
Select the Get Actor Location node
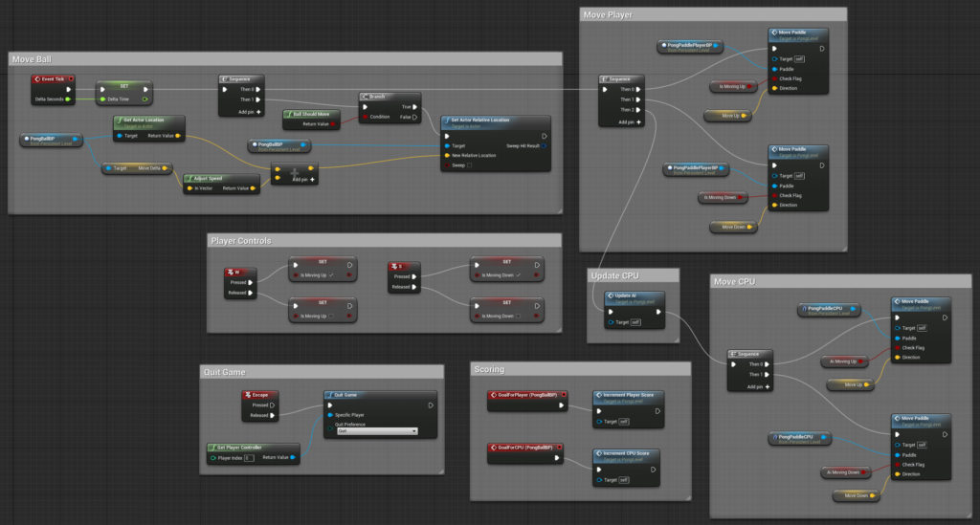point(148,128)
